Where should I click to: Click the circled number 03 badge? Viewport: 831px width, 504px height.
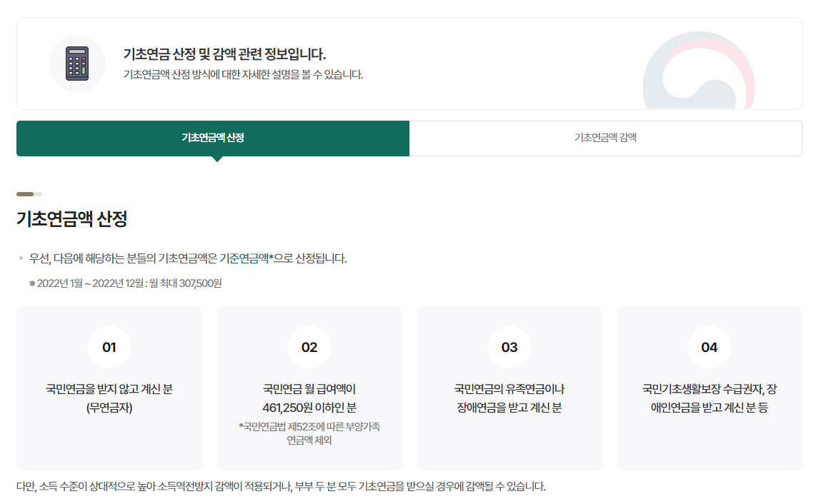(509, 347)
